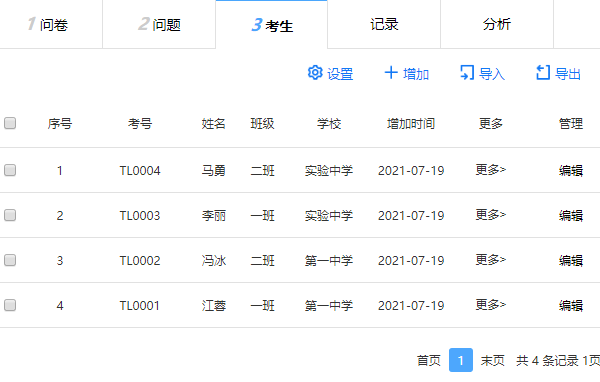
Task: Expand 更多> for TL0004 row
Action: point(491,170)
